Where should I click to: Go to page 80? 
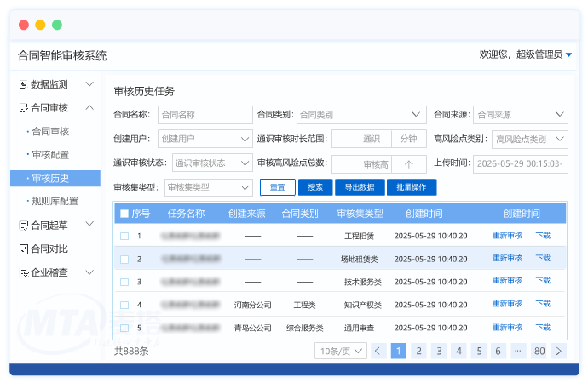[539, 351]
